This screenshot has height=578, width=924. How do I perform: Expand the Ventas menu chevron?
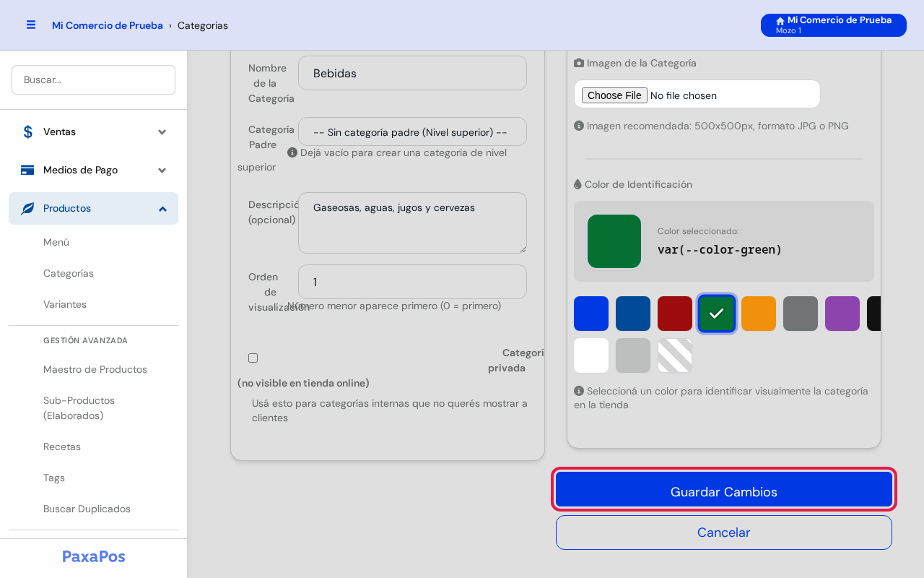click(x=162, y=131)
